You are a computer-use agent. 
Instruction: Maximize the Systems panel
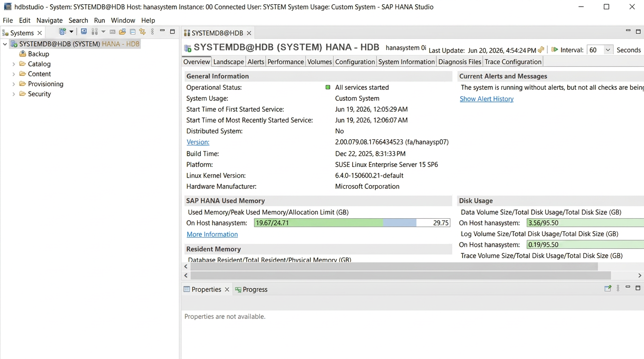172,31
